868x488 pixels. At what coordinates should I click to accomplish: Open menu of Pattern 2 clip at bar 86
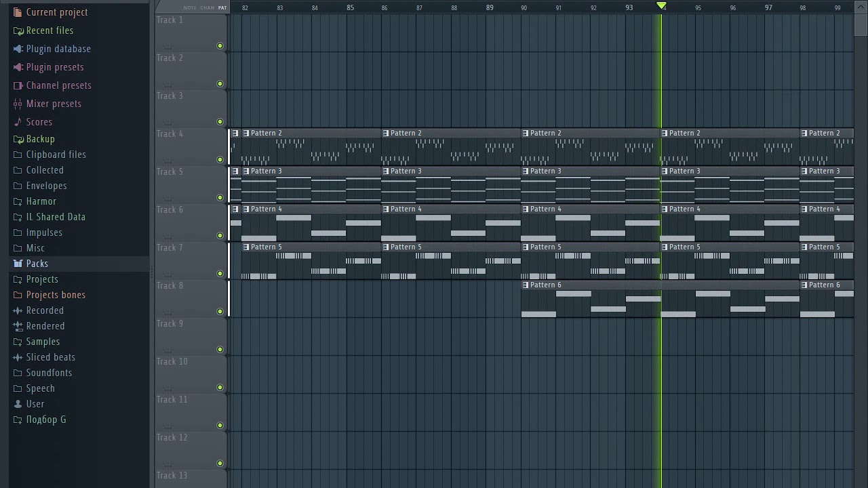coord(386,134)
